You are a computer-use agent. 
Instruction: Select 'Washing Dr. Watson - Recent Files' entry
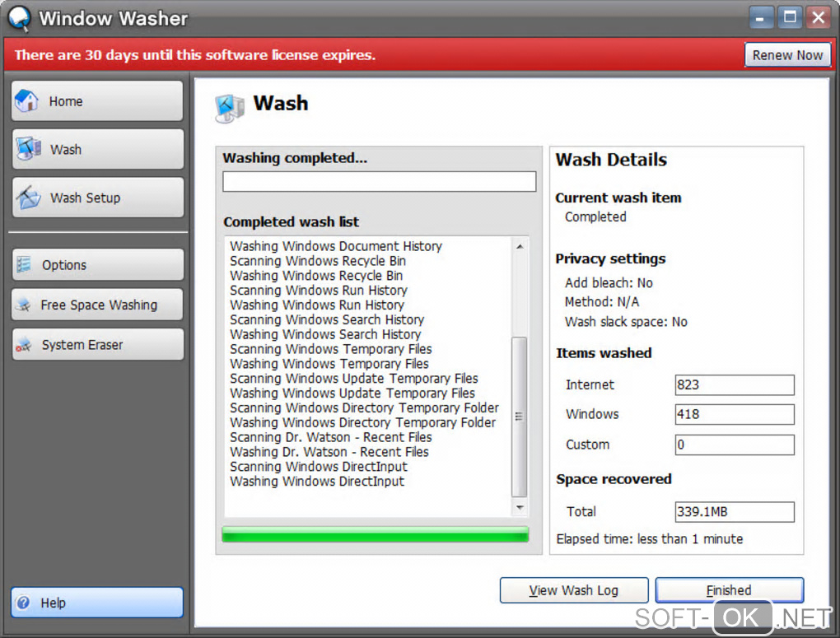329,452
